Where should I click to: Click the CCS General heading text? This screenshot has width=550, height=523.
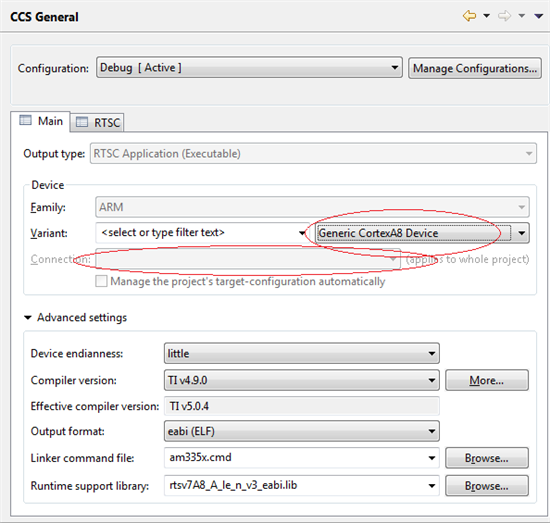[44, 17]
